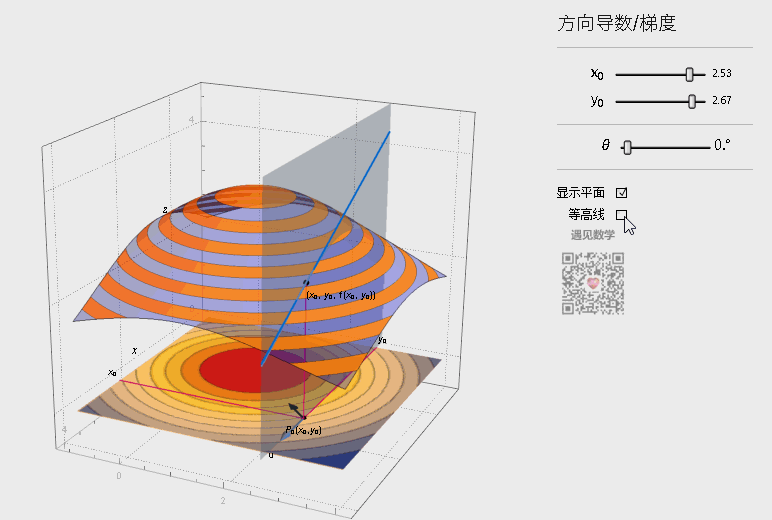Click the 方向导数/梯度 title

click(x=616, y=23)
